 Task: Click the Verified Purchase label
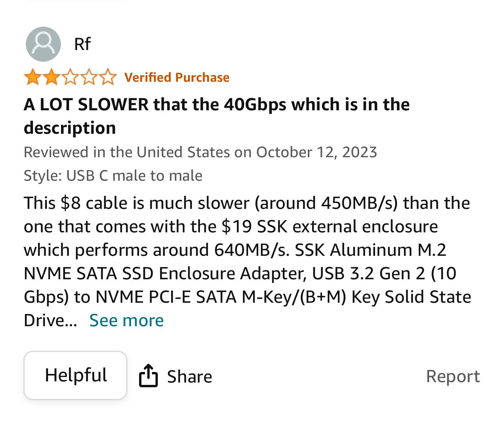(177, 77)
